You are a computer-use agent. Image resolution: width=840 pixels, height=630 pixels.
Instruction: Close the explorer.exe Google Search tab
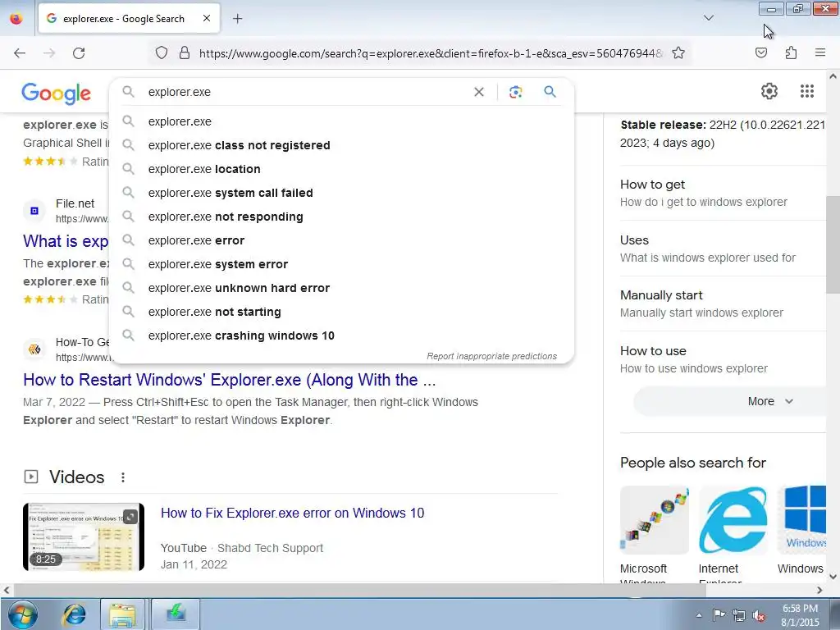[x=206, y=18]
